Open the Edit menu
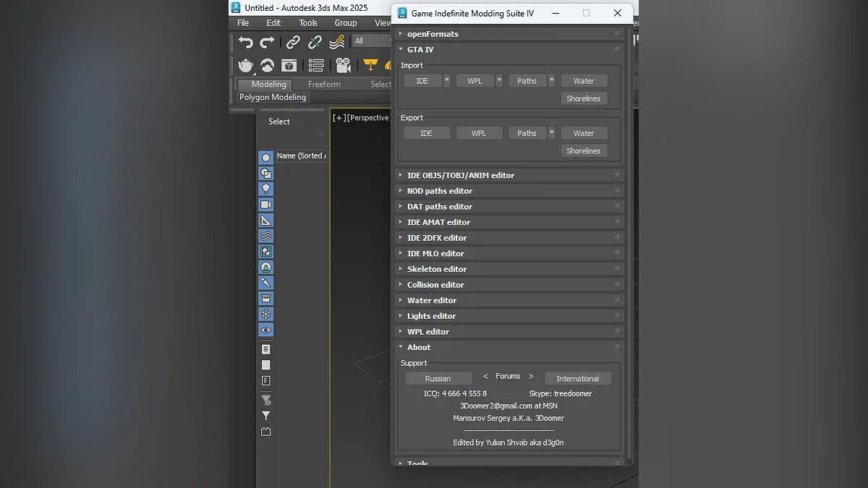Screen dimensions: 868x488 click(273, 23)
